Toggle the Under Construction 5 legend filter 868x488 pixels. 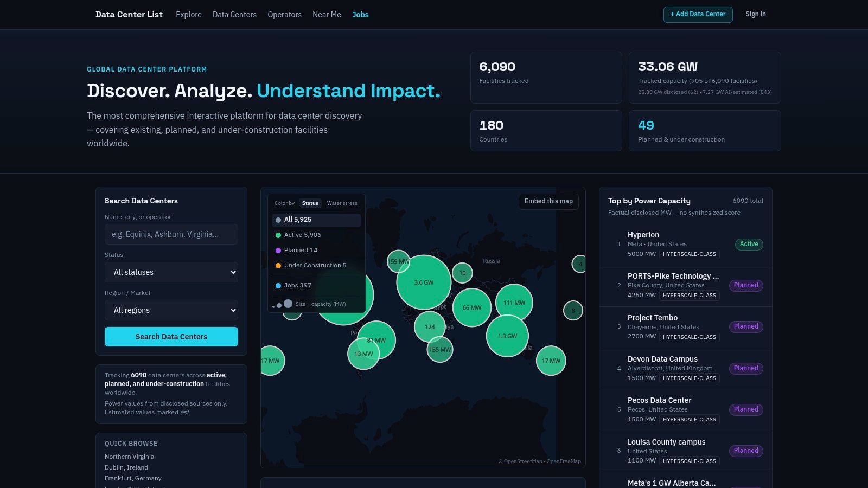tap(316, 265)
